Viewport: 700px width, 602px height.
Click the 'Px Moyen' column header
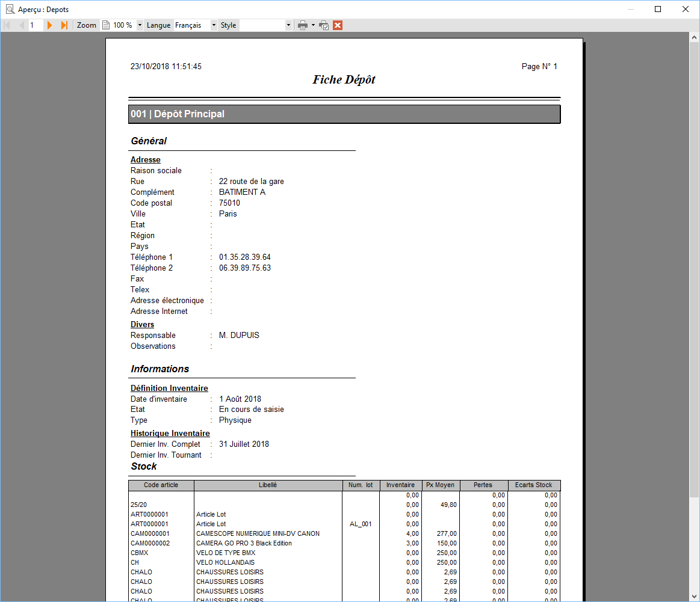(440, 485)
